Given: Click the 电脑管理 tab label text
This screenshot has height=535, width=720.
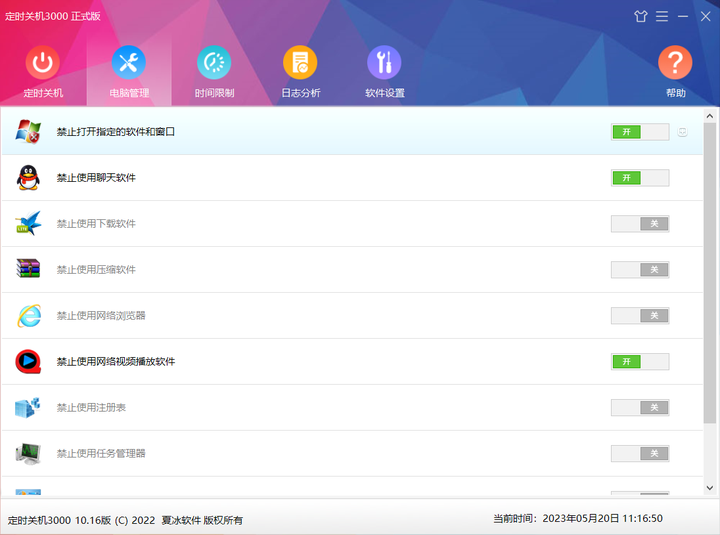Looking at the screenshot, I should [x=129, y=93].
